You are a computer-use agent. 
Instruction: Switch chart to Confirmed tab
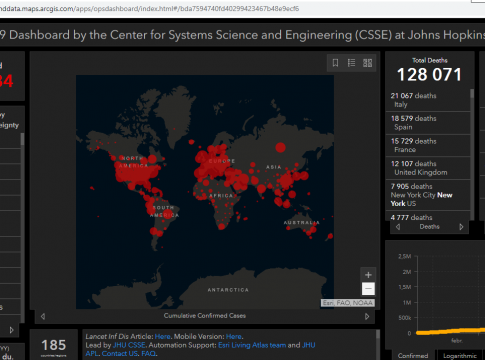coord(413,356)
